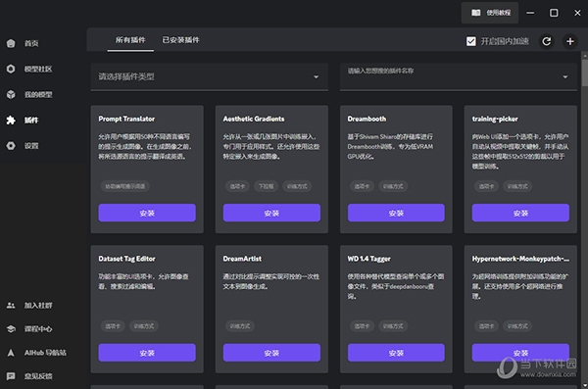Install the Dataset Tag Editor plugin

[147, 353]
